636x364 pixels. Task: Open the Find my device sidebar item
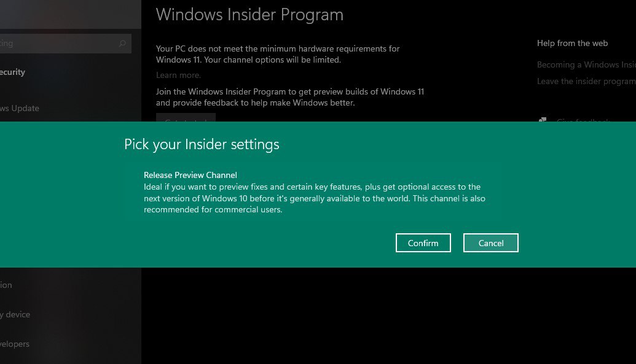(x=15, y=314)
